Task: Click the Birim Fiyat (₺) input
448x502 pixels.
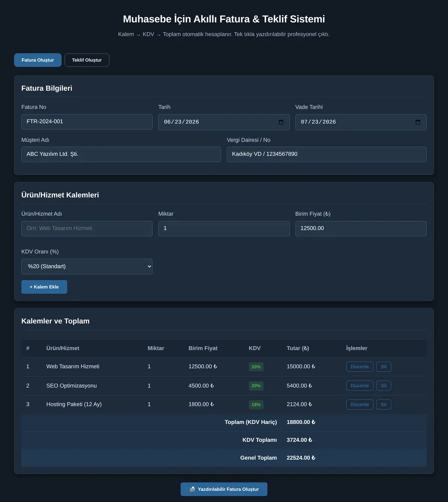Action: coord(361,229)
